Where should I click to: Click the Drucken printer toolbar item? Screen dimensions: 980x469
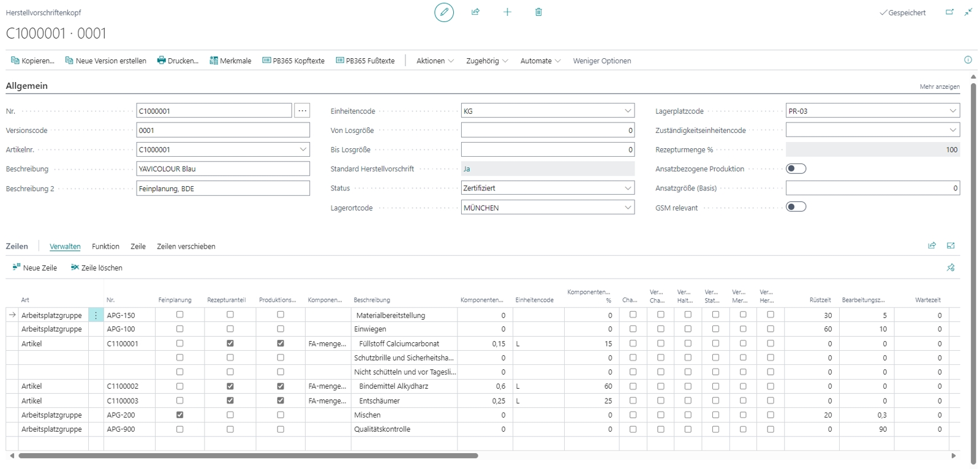pos(178,61)
